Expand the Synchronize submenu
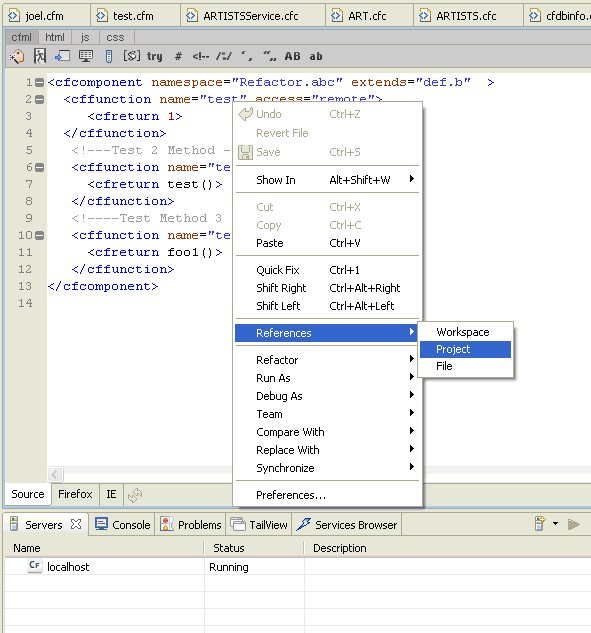Viewport: 591px width, 633px height. [x=327, y=468]
